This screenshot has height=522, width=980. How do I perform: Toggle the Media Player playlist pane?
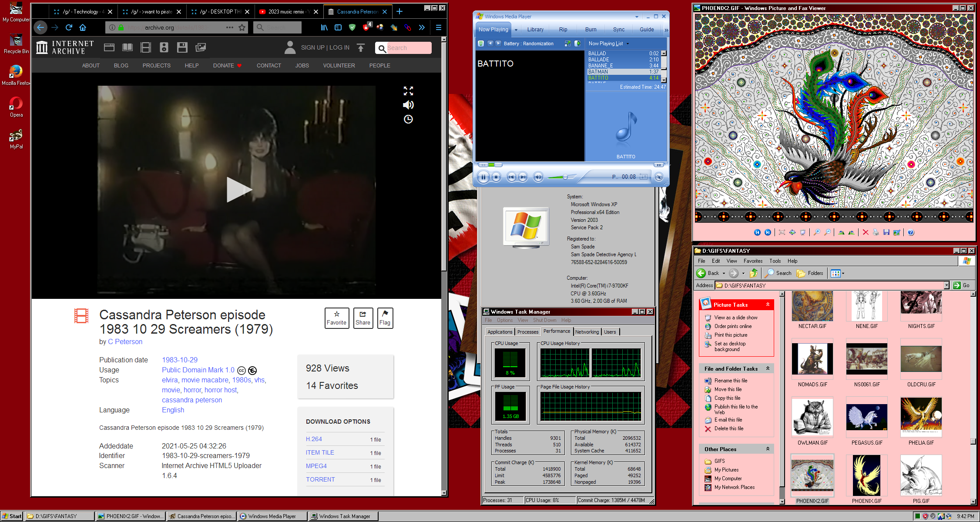tap(577, 43)
